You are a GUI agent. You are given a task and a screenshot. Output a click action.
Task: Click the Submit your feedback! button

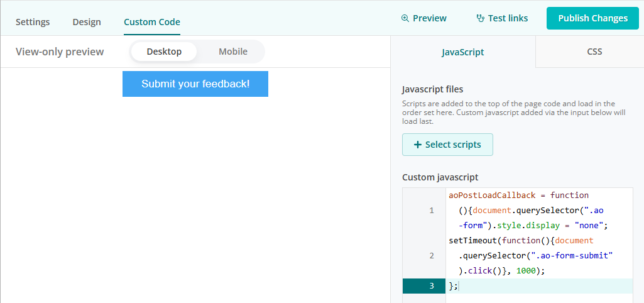click(195, 84)
